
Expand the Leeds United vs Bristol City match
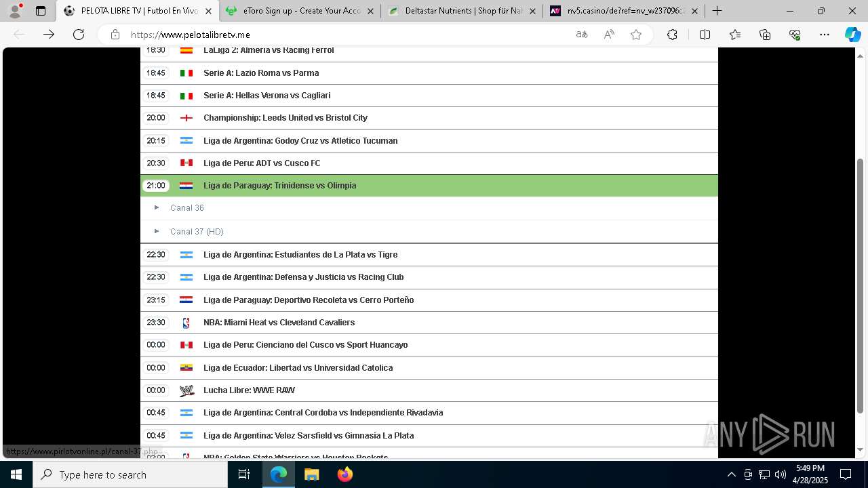[429, 118]
